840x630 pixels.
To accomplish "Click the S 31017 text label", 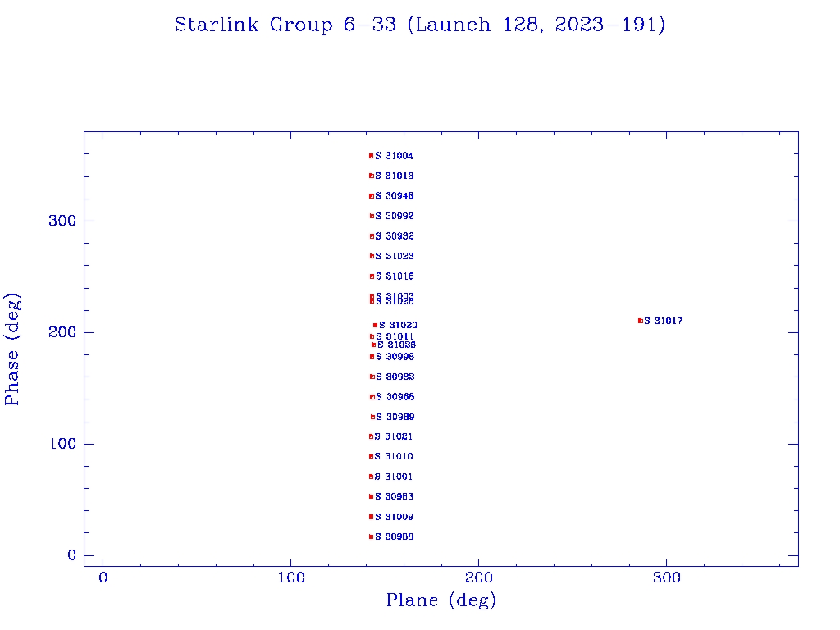I will (x=664, y=321).
